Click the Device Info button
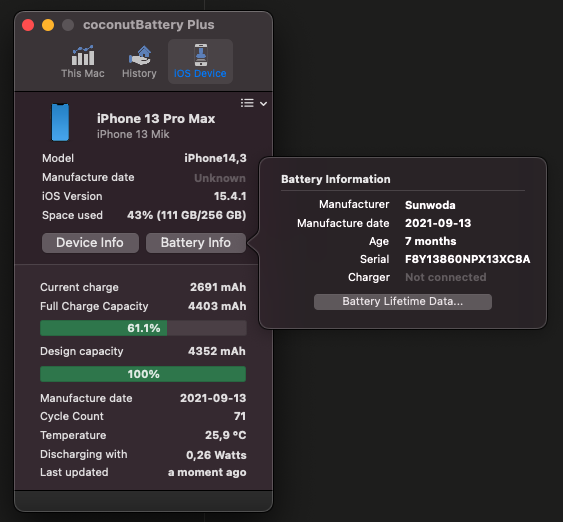 coord(90,243)
